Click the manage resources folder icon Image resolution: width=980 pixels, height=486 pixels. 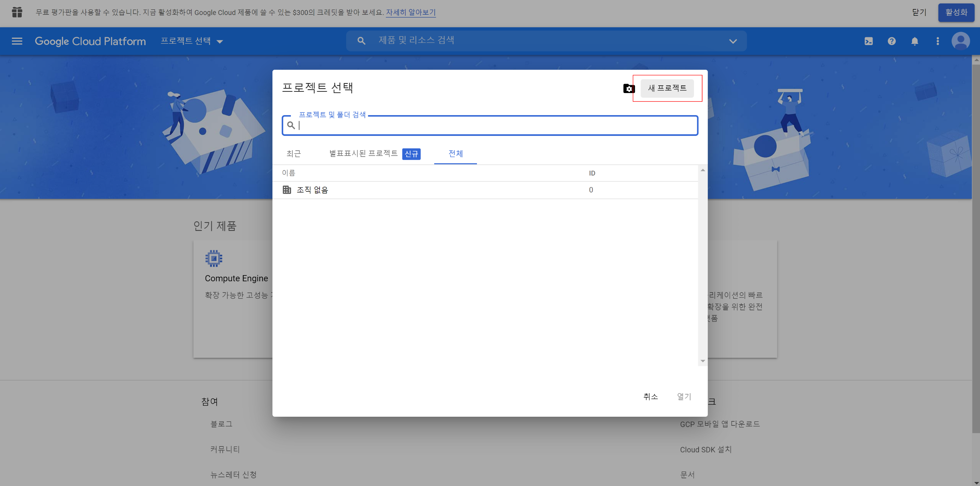pos(629,89)
